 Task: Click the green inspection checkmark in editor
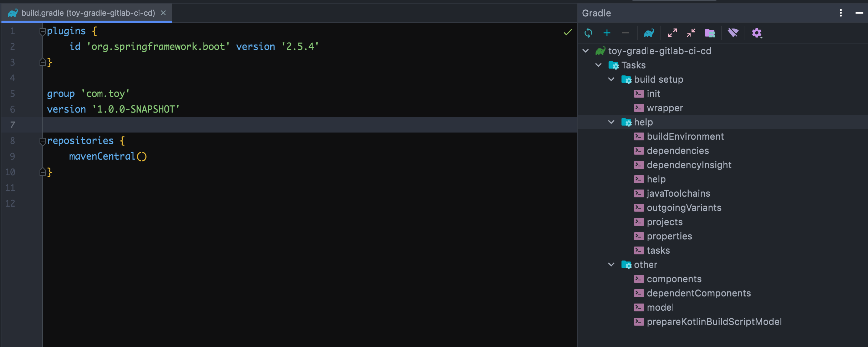click(568, 32)
